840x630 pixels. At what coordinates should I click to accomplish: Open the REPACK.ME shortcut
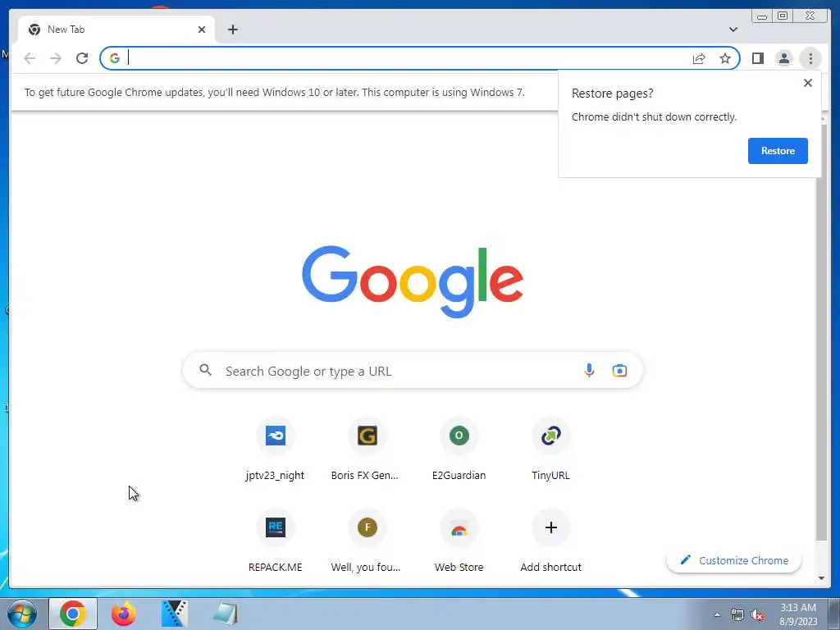point(276,541)
